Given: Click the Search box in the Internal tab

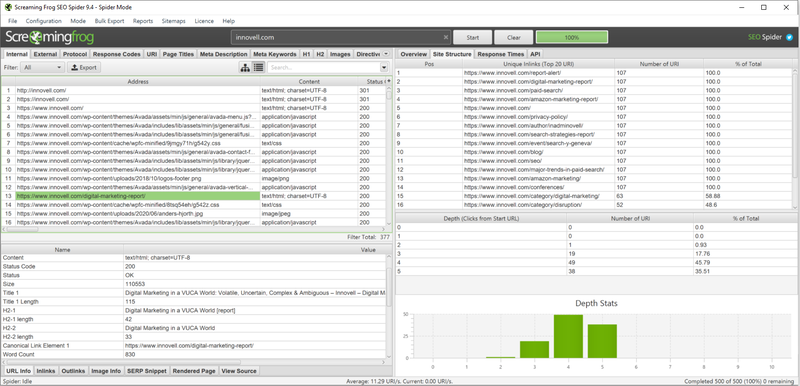Looking at the screenshot, I should (323, 67).
